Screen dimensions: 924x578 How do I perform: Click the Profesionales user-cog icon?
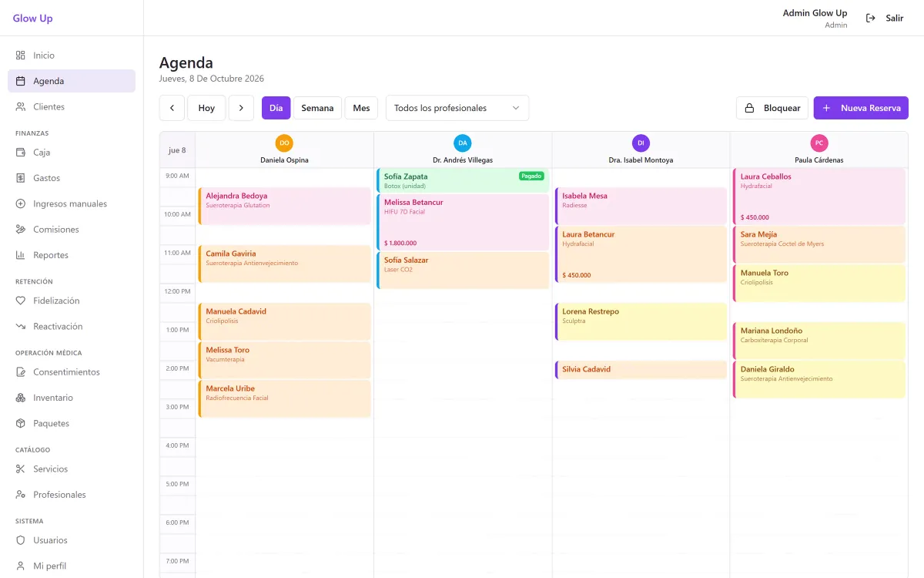click(21, 495)
